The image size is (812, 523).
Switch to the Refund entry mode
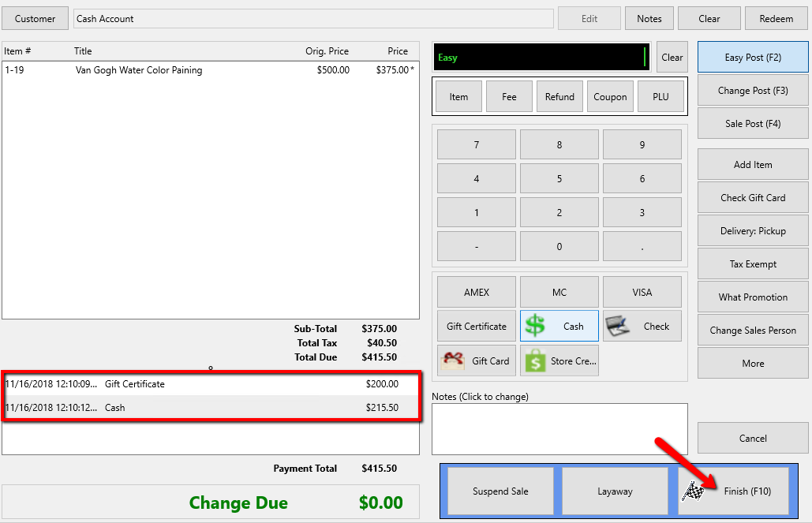[x=559, y=97]
